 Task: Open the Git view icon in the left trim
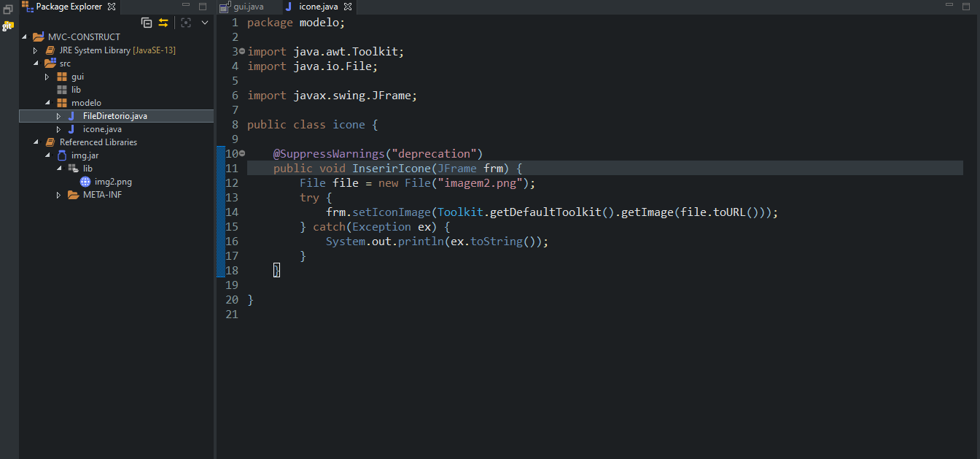[8, 26]
